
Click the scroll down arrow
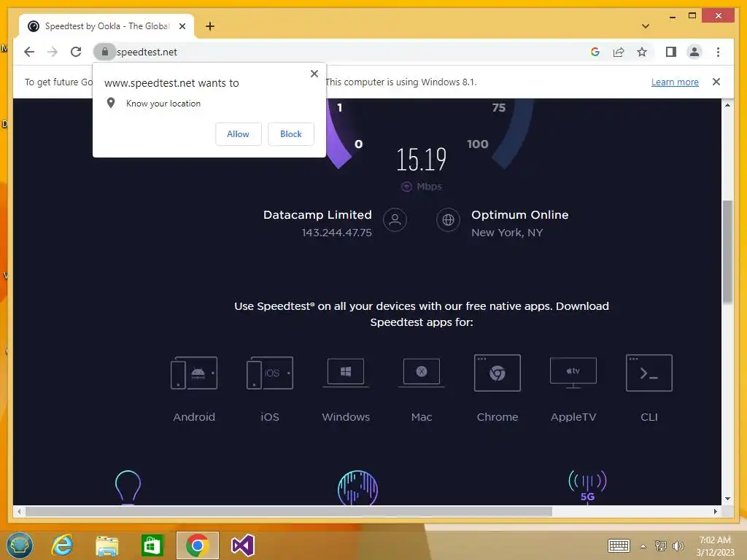727,499
